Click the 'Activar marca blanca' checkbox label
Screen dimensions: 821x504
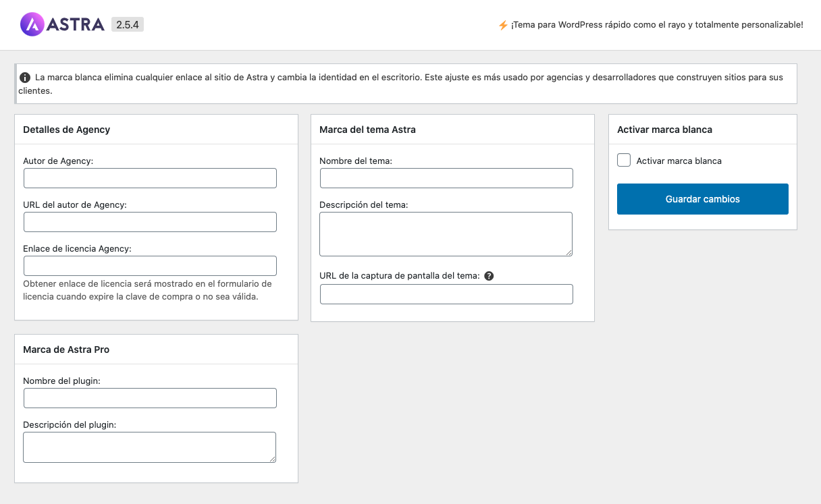tap(679, 161)
